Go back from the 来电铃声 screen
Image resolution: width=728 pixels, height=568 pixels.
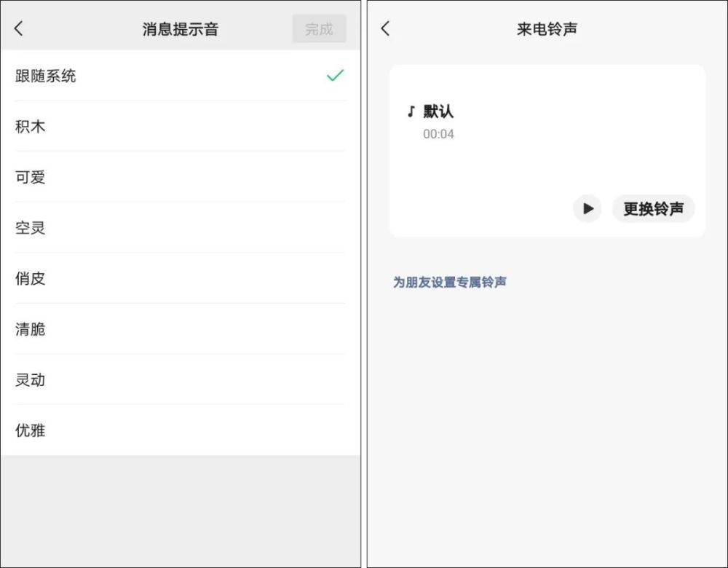pos(385,29)
